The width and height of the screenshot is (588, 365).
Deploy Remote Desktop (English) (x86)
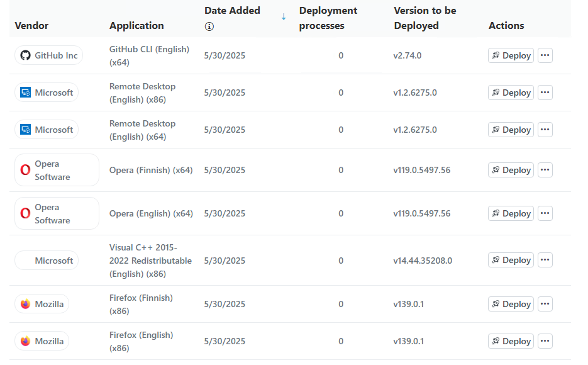pos(511,93)
